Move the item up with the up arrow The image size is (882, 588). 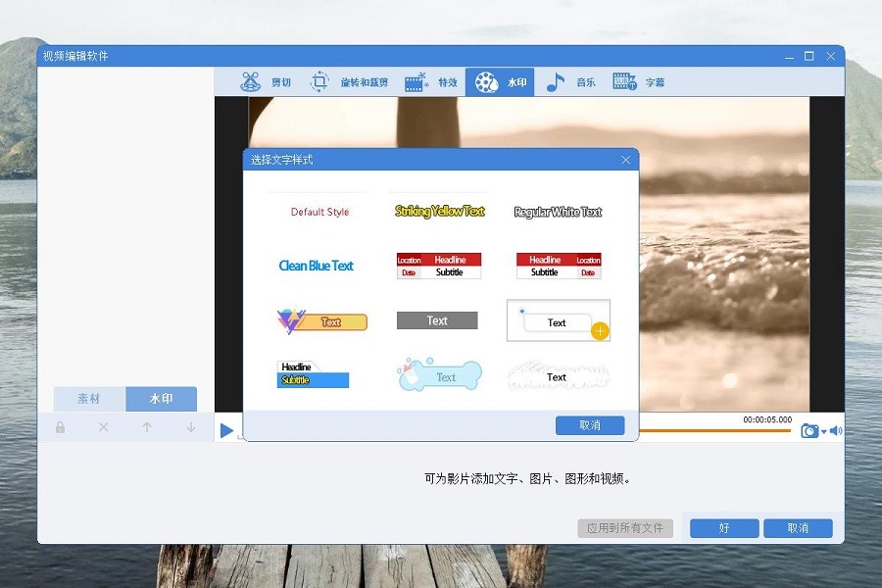point(147,427)
